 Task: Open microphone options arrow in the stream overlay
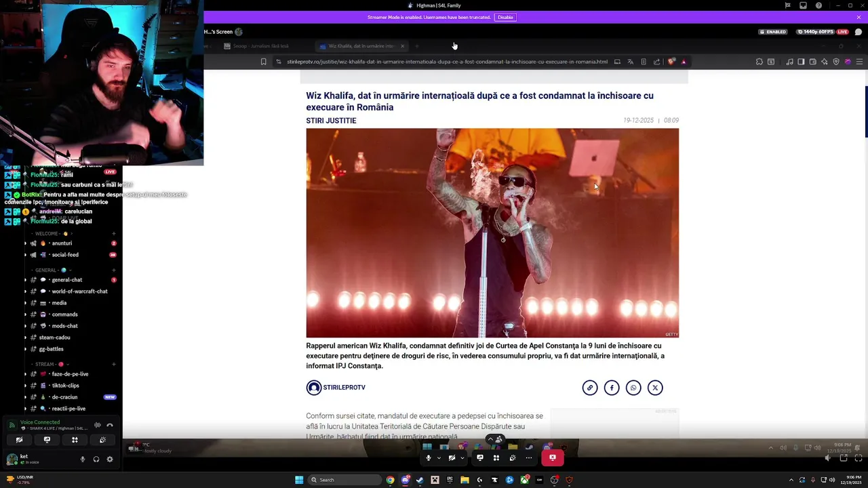click(x=439, y=457)
